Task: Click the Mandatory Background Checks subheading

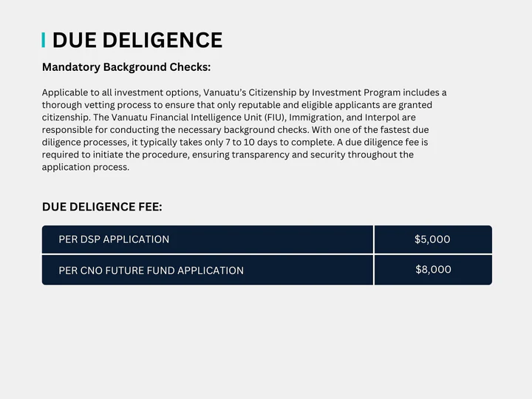Action: click(126, 67)
